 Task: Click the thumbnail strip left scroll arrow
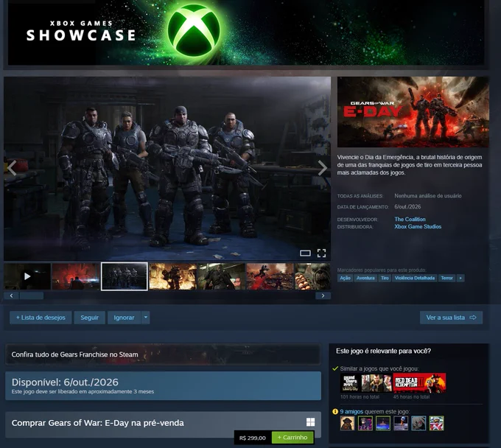(12, 295)
